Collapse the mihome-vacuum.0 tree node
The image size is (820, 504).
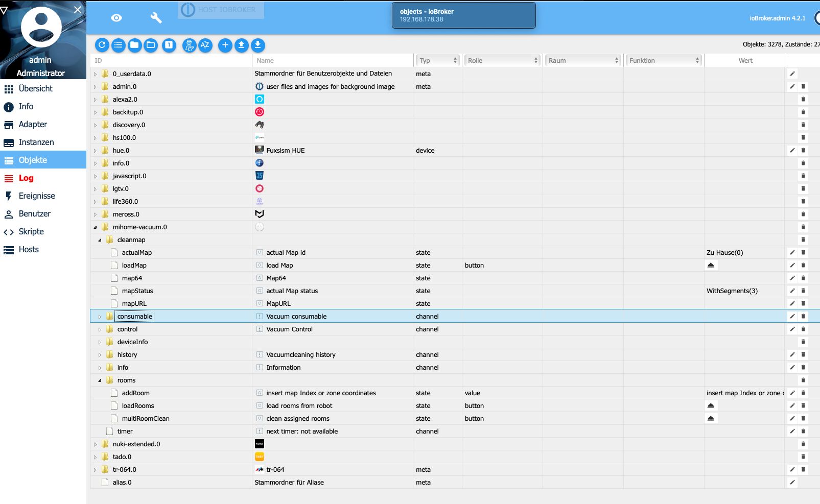95,227
